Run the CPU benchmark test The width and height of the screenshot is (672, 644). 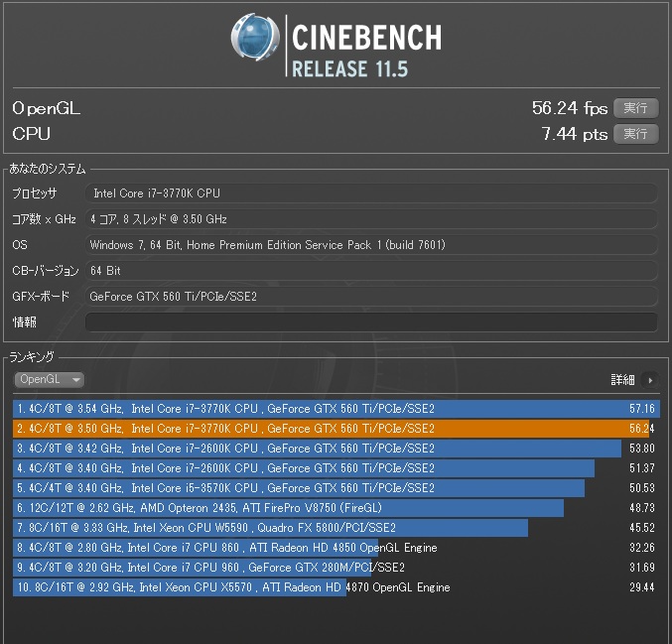click(635, 134)
